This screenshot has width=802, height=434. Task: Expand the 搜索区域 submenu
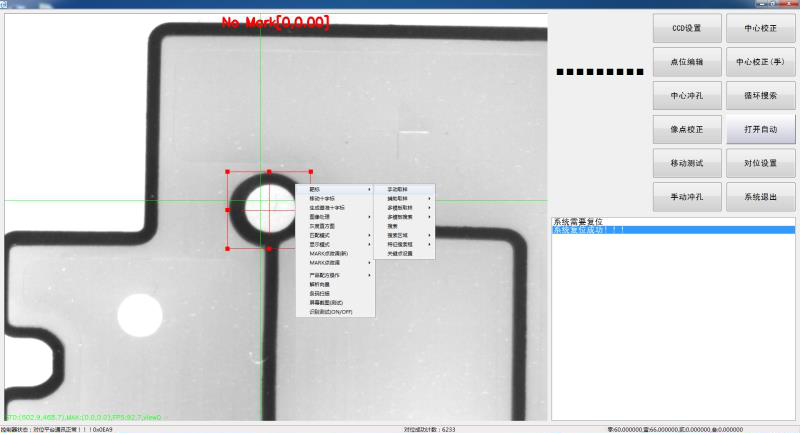(402, 235)
